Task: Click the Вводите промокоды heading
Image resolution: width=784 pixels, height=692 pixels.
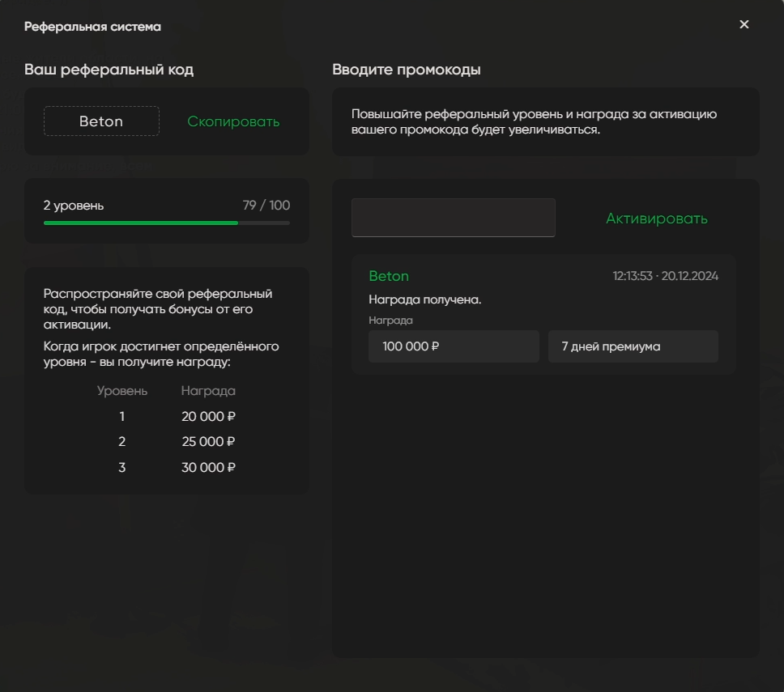Action: [x=406, y=70]
